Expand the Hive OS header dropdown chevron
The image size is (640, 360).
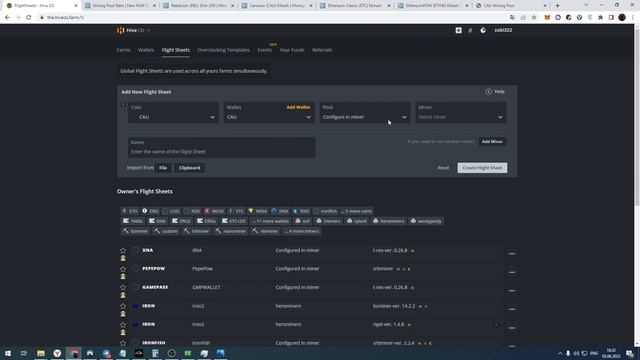coord(149,31)
